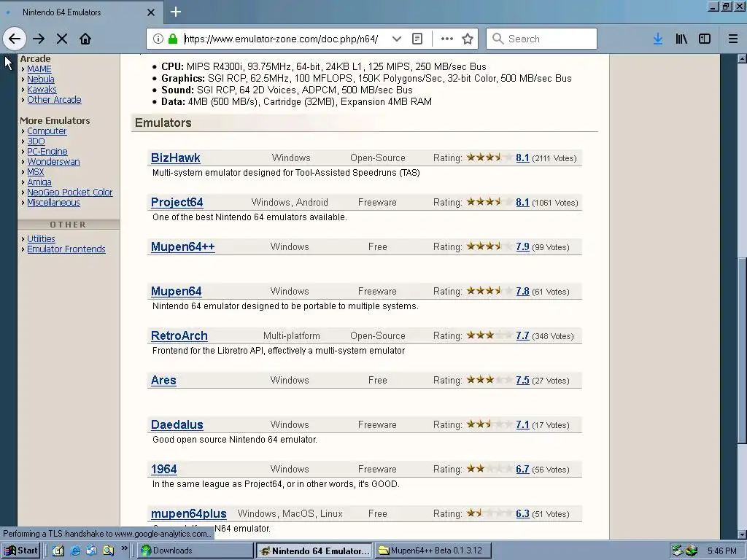Open the Daedalus emulator page

pyautogui.click(x=177, y=424)
